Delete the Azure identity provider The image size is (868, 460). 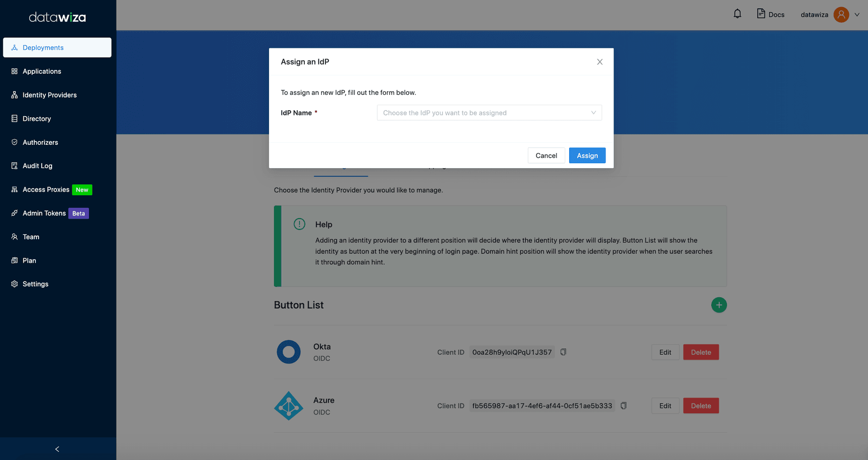click(x=701, y=406)
